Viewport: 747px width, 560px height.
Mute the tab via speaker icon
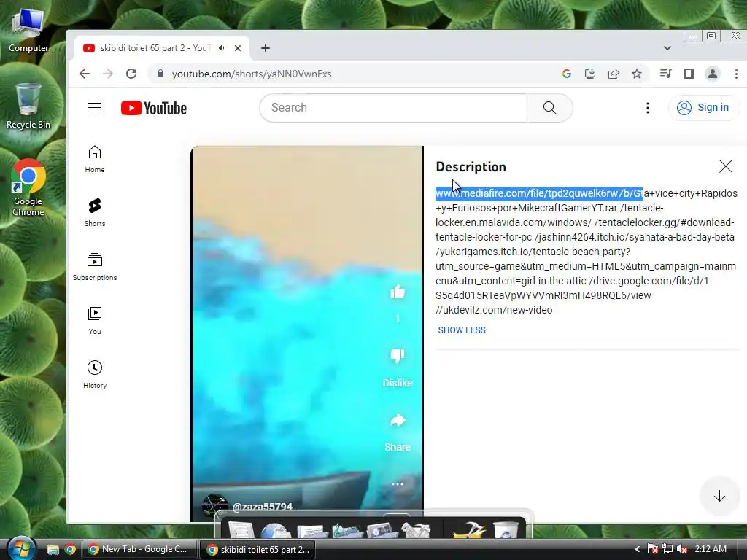point(222,48)
